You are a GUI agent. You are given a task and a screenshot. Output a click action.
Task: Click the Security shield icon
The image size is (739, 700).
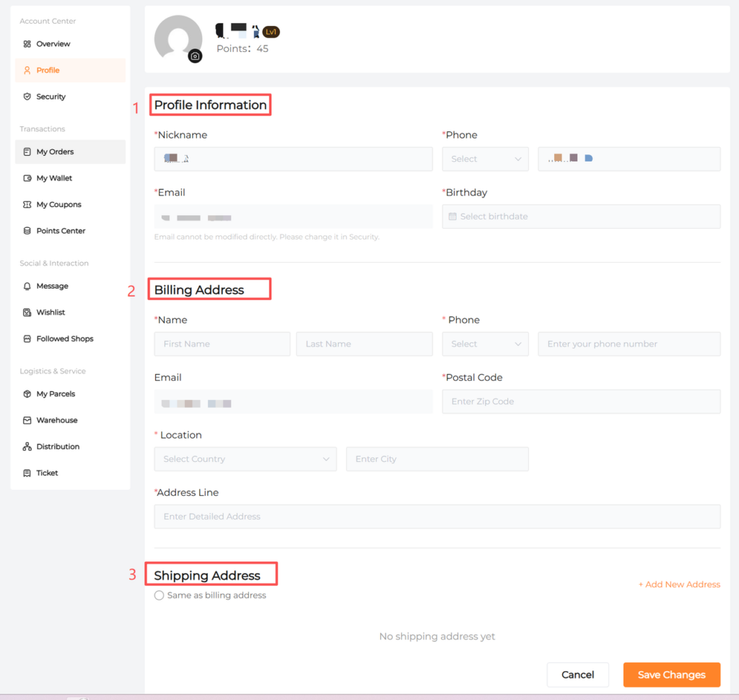pyautogui.click(x=27, y=97)
